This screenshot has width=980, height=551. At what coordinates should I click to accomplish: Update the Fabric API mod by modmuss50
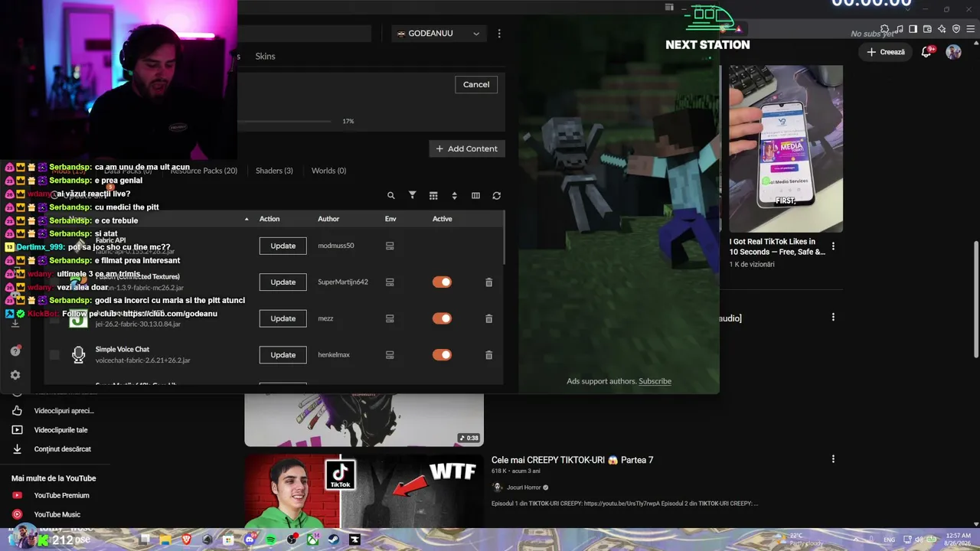283,246
